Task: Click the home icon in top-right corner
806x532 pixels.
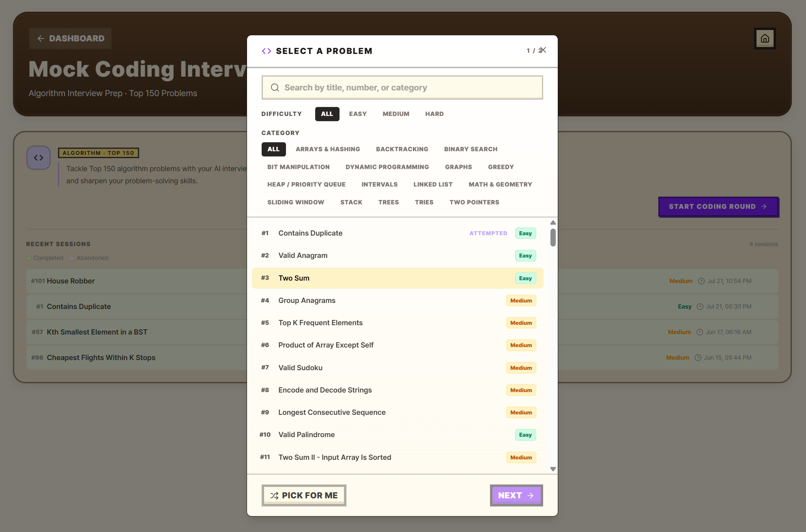Action: (765, 39)
